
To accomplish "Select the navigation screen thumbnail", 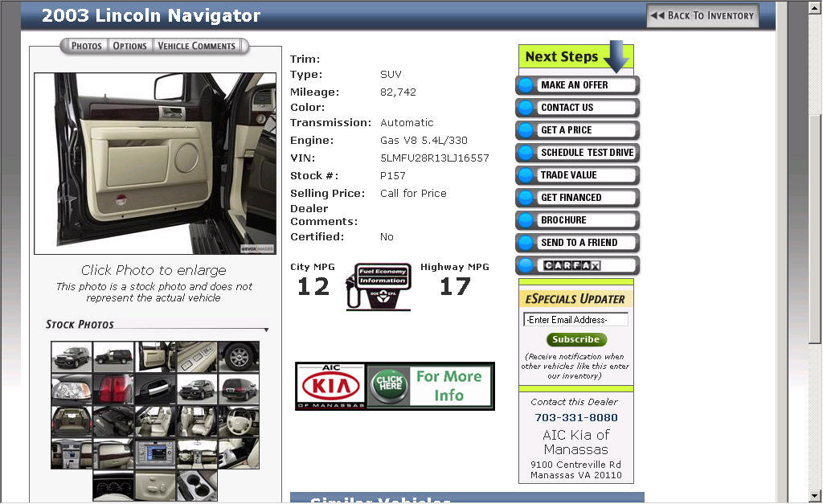I will [155, 453].
